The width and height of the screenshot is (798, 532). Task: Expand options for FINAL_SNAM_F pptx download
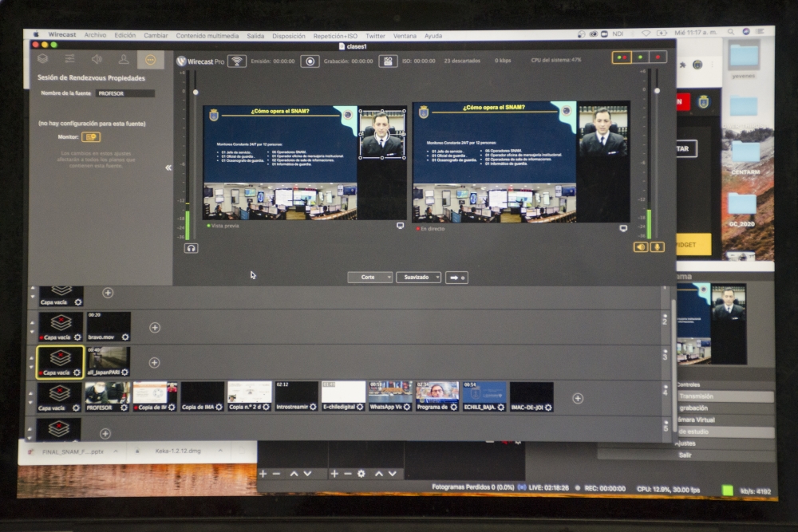[x=116, y=451]
